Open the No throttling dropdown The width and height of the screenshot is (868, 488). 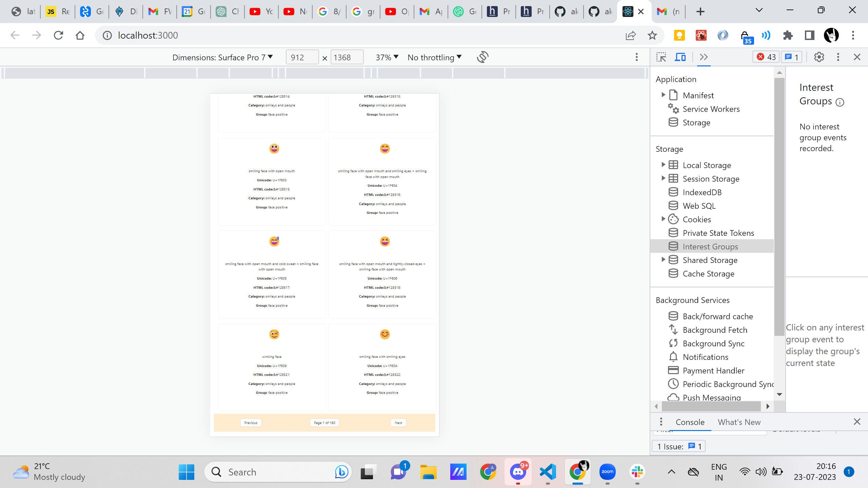434,57
